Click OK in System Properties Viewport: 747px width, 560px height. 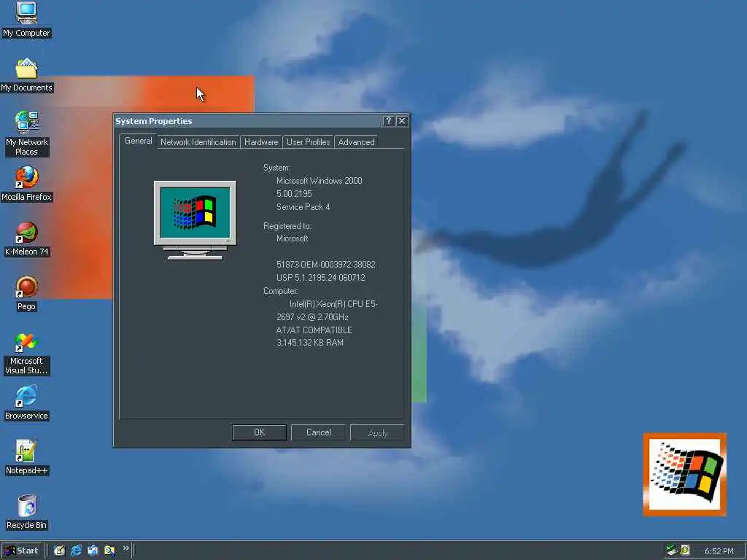[259, 432]
